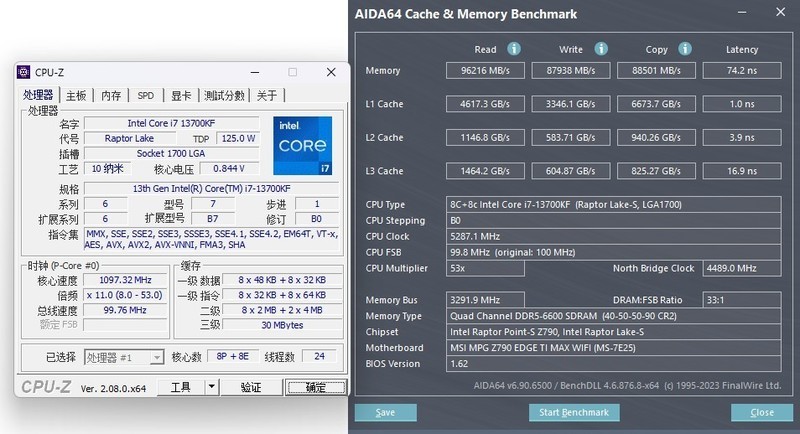Click the 验证 button

click(251, 388)
